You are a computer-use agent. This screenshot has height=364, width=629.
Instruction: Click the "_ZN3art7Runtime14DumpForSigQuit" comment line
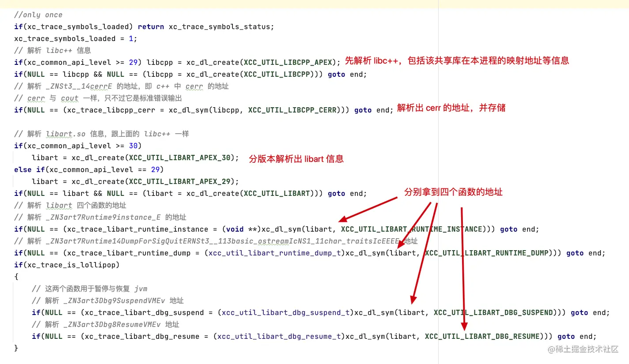point(216,241)
